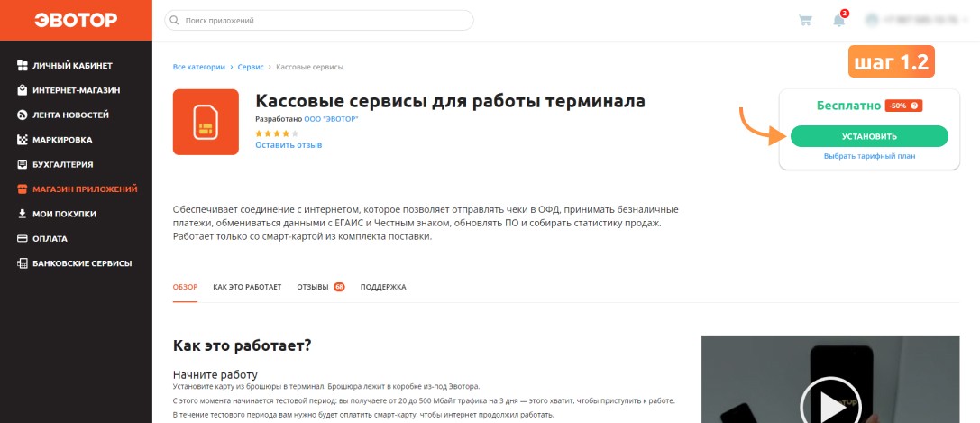Screen dimensions: 980x423
Task: Open Мои покупки in the sidebar
Action: pyautogui.click(x=56, y=214)
